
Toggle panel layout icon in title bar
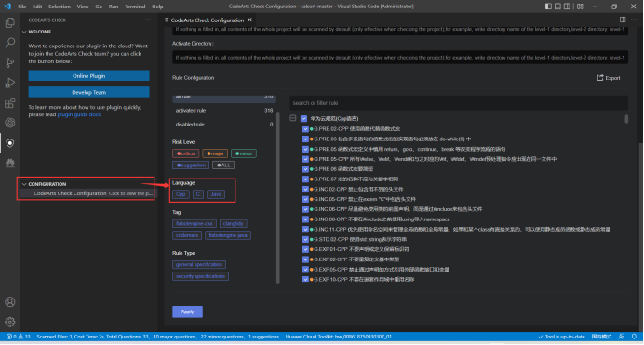coord(557,7)
